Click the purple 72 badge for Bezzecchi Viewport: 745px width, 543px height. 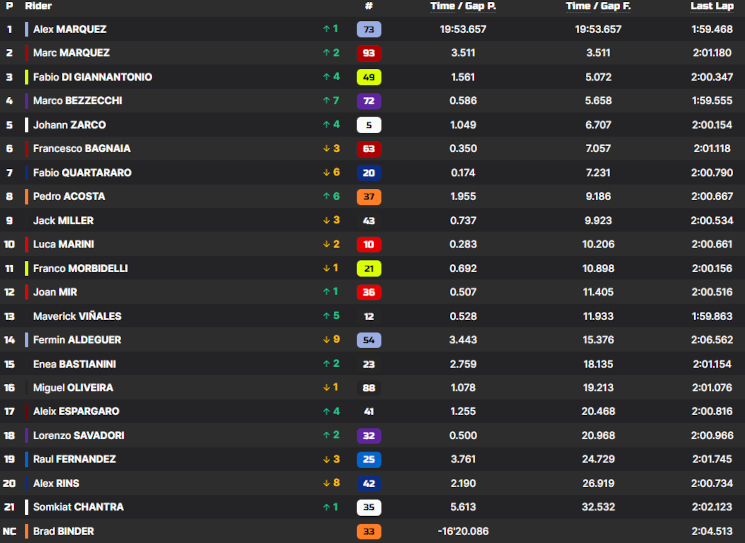pyautogui.click(x=369, y=101)
